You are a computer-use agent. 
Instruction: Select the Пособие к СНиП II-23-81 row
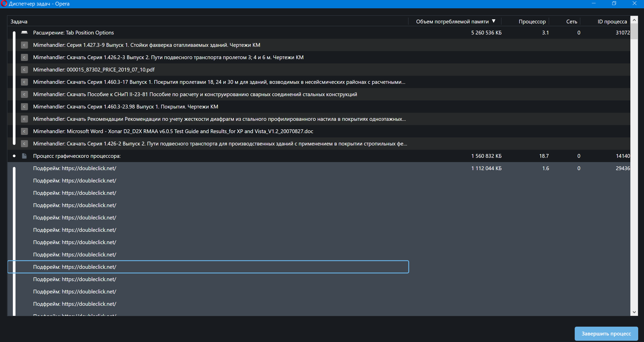(x=319, y=94)
